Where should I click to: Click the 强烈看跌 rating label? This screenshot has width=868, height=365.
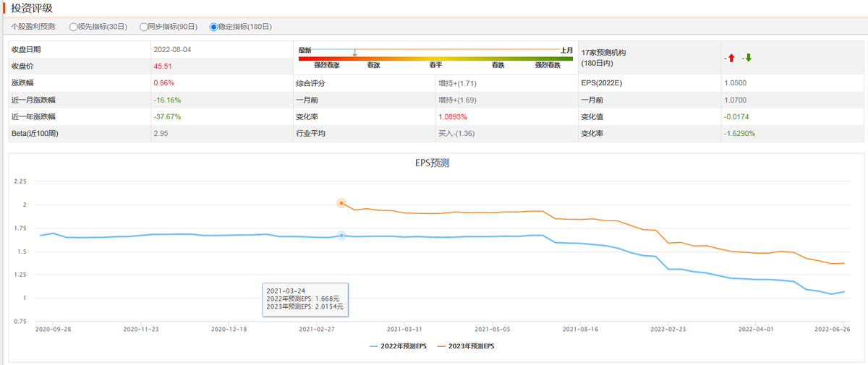pyautogui.click(x=548, y=66)
